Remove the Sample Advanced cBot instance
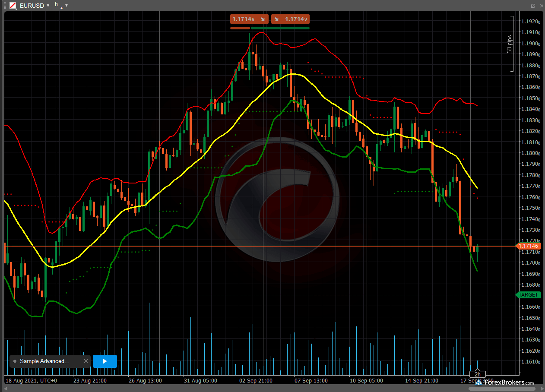The height and width of the screenshot is (392, 545). tap(86, 361)
